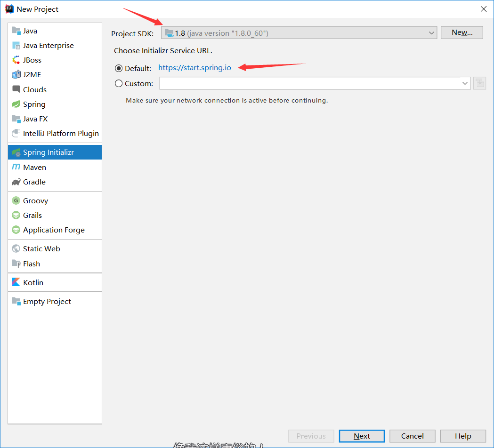Expand the Custom URL history dropdown arrow
Image resolution: width=494 pixels, height=448 pixels.
[x=465, y=83]
